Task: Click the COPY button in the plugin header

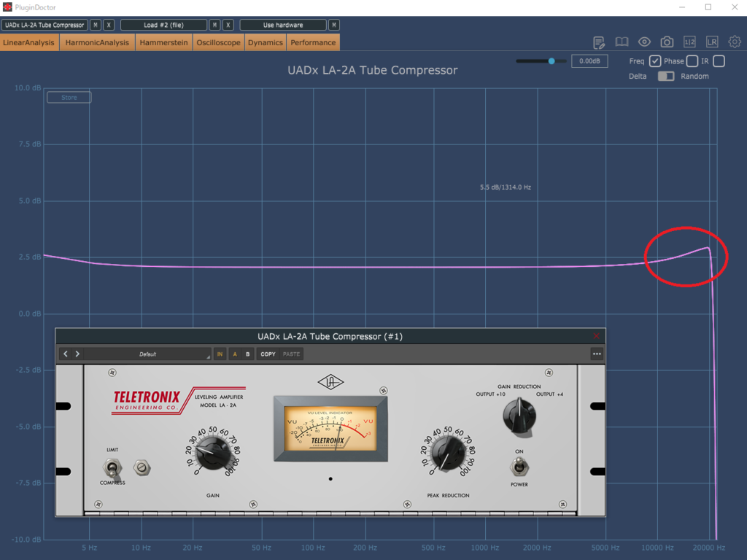Action: tap(267, 354)
